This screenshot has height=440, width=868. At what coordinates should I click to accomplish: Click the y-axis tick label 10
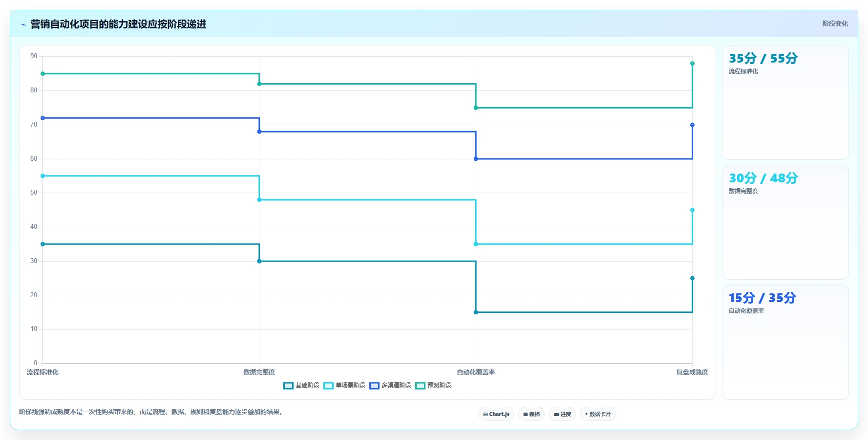34,329
